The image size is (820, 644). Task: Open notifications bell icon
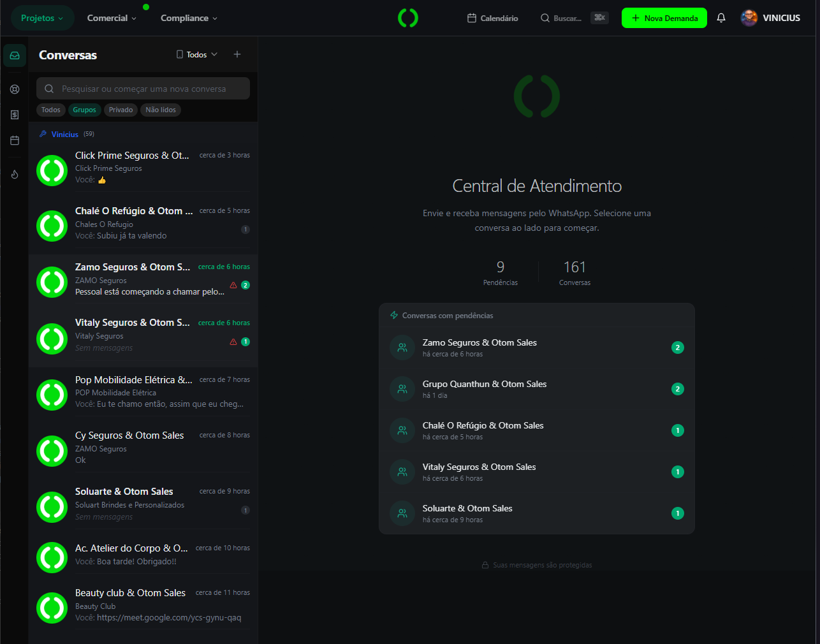(x=721, y=18)
